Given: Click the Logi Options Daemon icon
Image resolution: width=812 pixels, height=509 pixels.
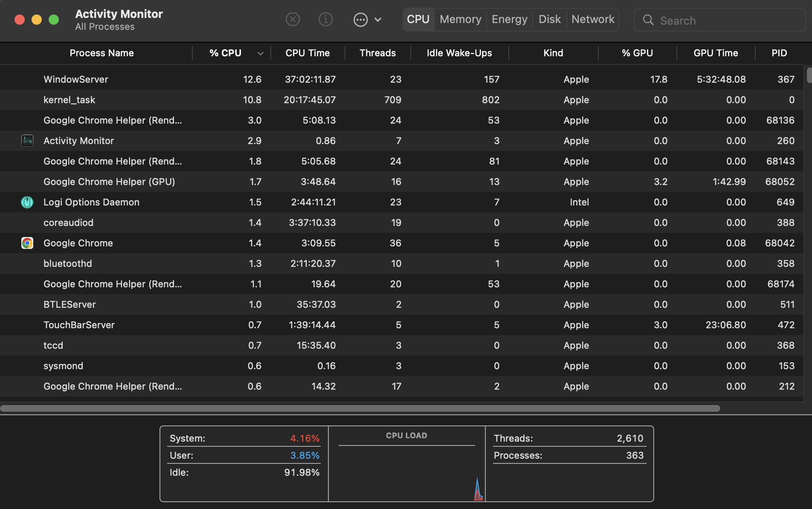Looking at the screenshot, I should point(27,202).
